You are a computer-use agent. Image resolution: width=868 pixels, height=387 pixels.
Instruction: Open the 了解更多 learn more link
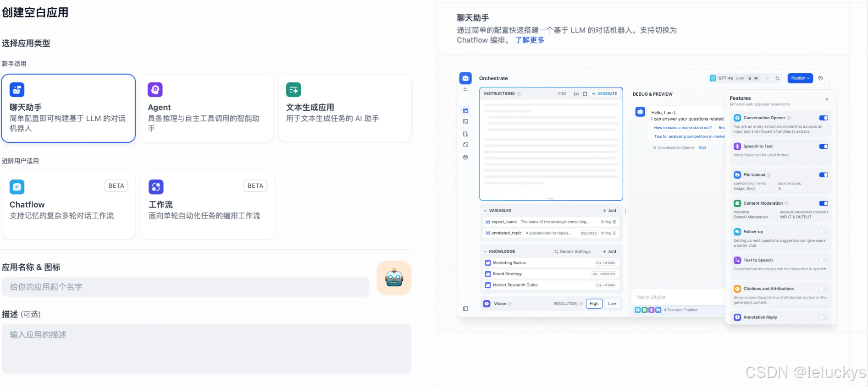point(530,40)
